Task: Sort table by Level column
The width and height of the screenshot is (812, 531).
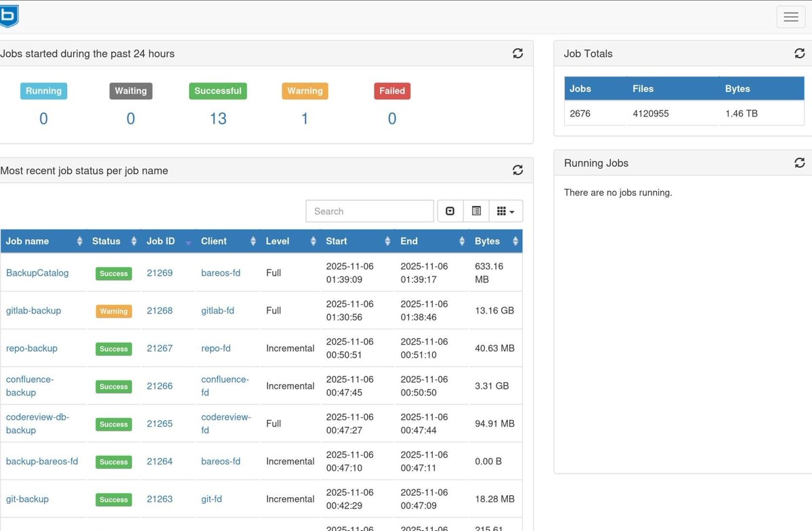Action: [x=290, y=241]
